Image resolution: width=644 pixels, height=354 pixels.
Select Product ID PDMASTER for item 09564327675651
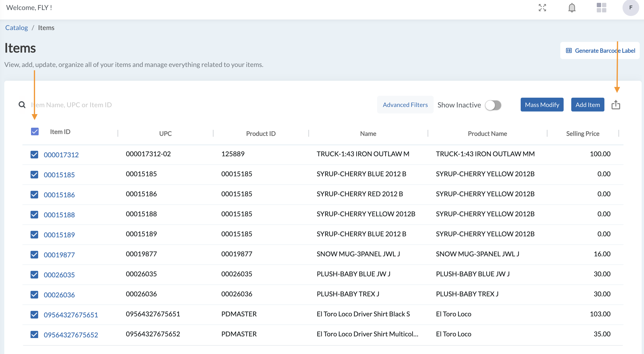coord(239,314)
